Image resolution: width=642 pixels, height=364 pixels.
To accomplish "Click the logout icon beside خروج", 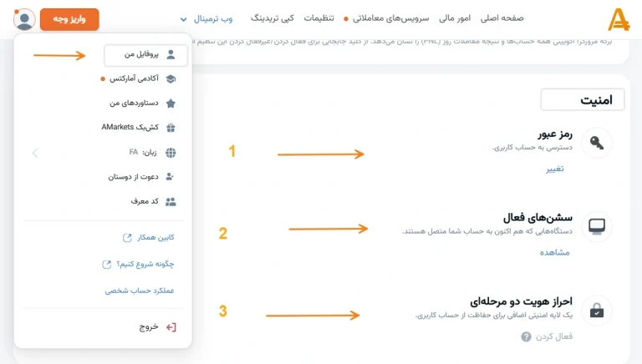I will pos(171,327).
